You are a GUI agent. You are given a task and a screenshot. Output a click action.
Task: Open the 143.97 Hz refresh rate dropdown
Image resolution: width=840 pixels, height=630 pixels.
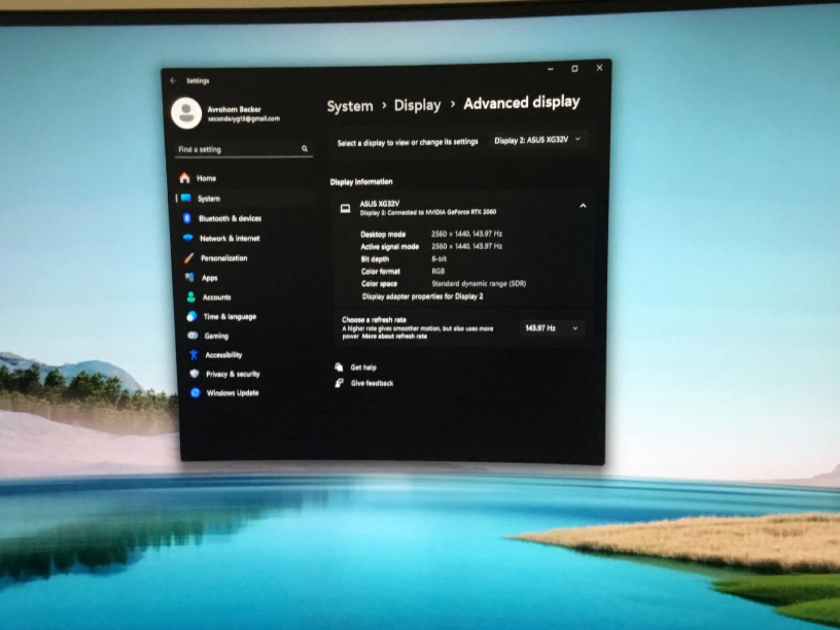551,328
